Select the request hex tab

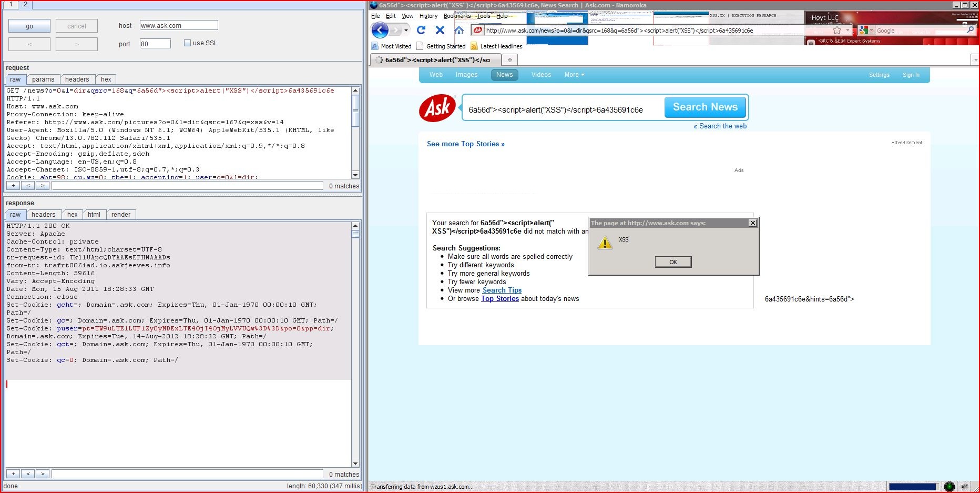(106, 79)
